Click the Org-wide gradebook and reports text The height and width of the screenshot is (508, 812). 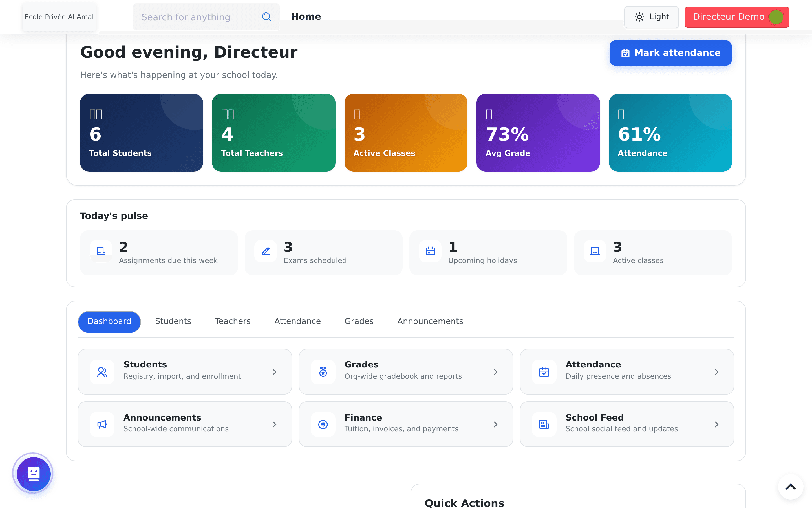[403, 376]
